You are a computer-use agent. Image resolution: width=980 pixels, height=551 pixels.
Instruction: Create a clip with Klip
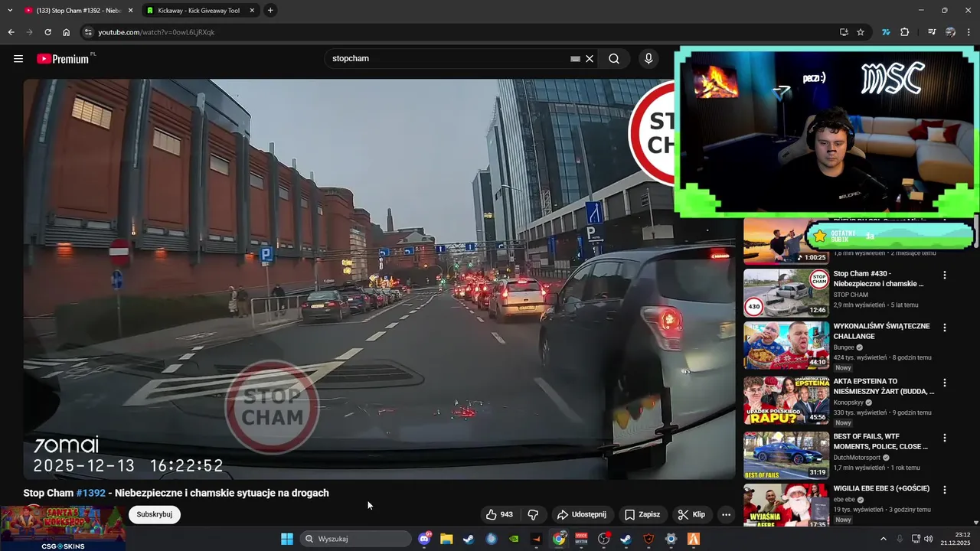691,515
